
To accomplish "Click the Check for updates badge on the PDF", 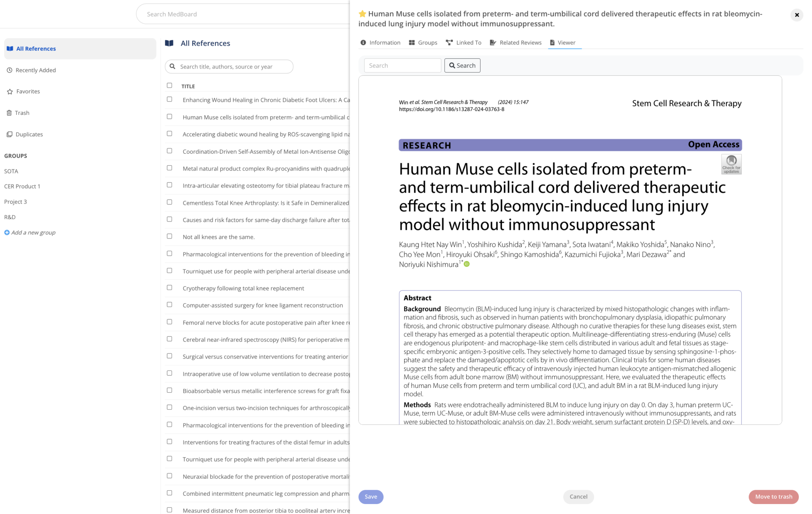I will (731, 164).
